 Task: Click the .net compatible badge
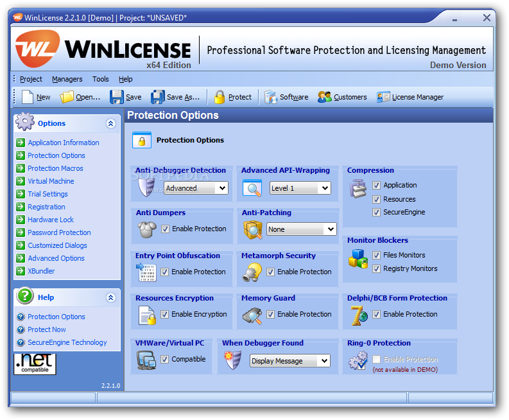(35, 363)
